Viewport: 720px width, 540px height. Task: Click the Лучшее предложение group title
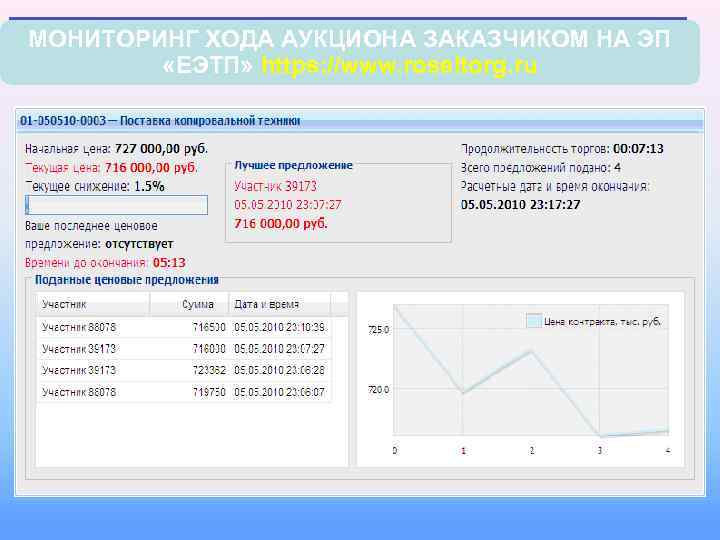coord(293,165)
